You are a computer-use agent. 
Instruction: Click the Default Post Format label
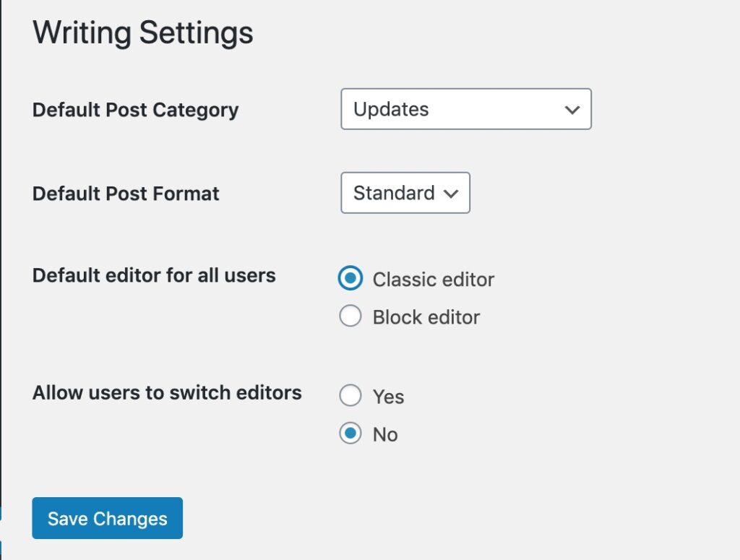[x=126, y=194]
